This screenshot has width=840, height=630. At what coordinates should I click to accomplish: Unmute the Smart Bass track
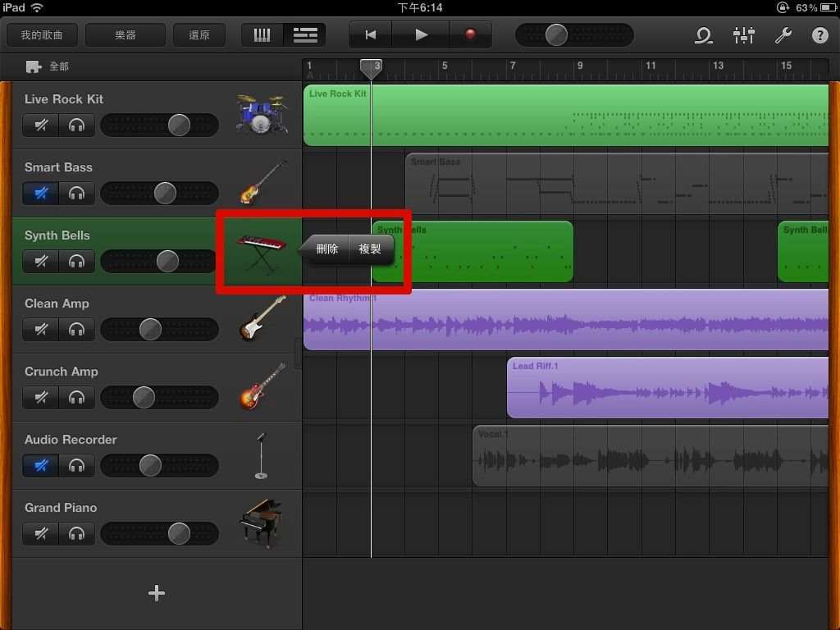tap(41, 194)
